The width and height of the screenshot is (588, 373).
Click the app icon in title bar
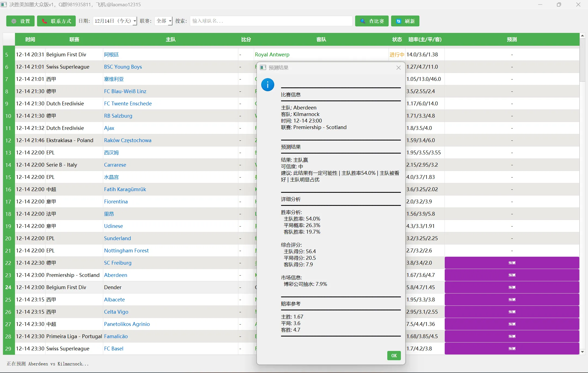(4, 5)
